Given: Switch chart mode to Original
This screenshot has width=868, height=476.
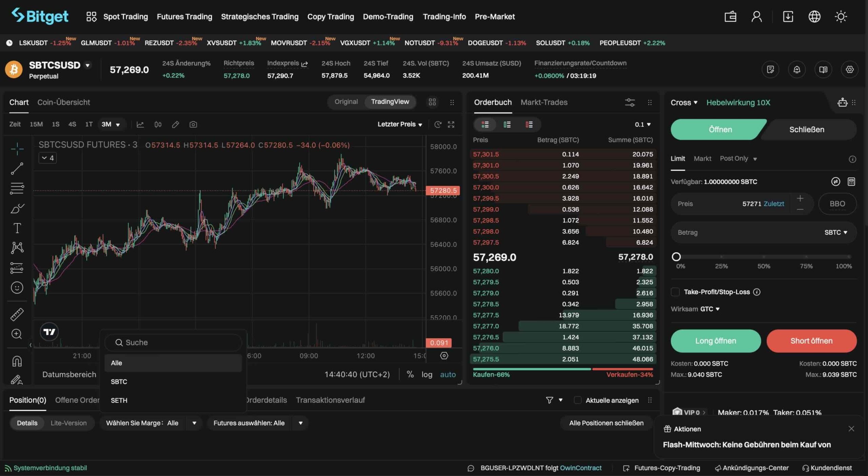Looking at the screenshot, I should (346, 102).
